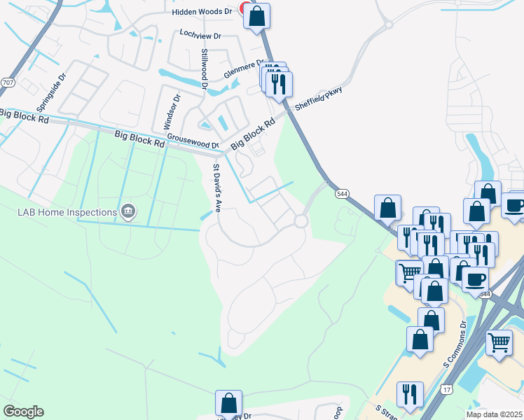The height and width of the screenshot is (420, 524).
Task: Click the Sheffield Pkwy road label
Action: tap(319, 99)
